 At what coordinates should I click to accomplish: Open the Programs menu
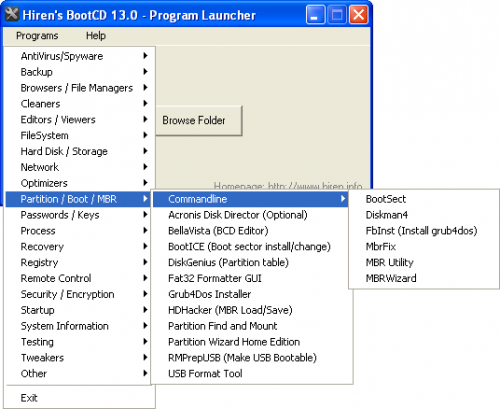click(37, 36)
